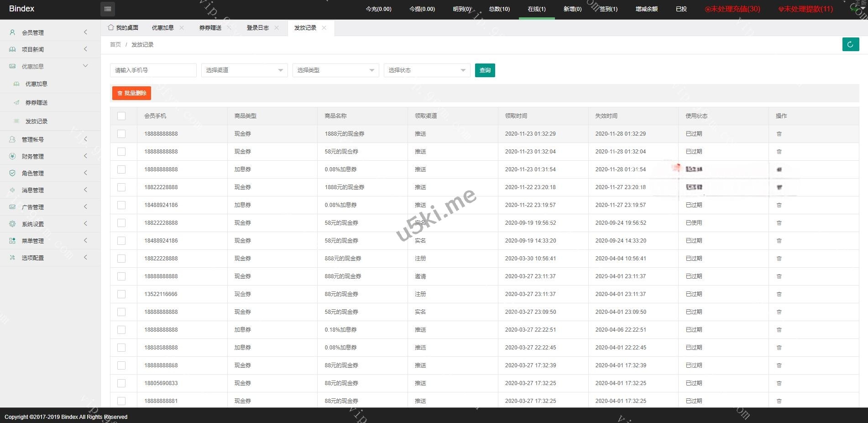
Task: Select checkbox for phone 13522116666 row
Action: point(121,294)
